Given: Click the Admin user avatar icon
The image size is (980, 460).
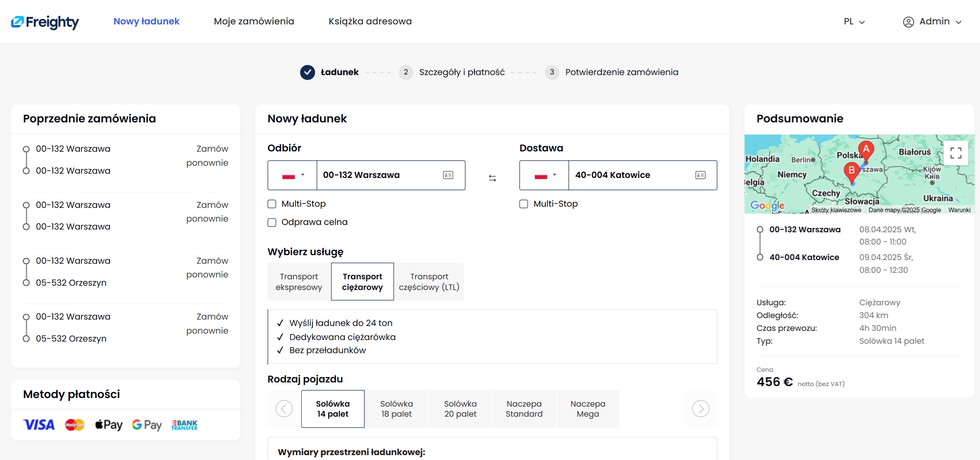Looking at the screenshot, I should [908, 22].
